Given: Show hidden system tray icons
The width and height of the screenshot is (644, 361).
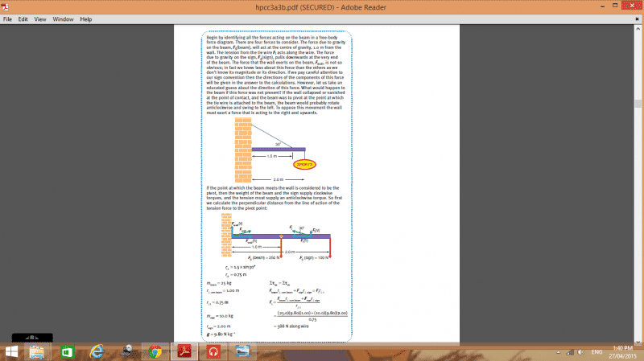Looking at the screenshot, I should point(558,352).
